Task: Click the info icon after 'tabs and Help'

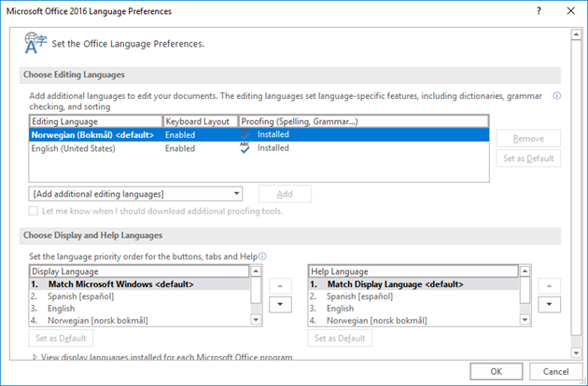Action: pyautogui.click(x=262, y=256)
